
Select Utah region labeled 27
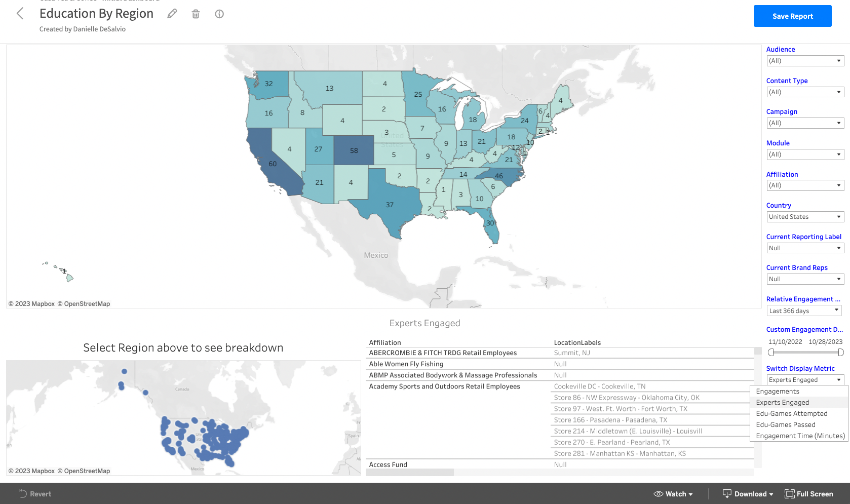(x=318, y=149)
